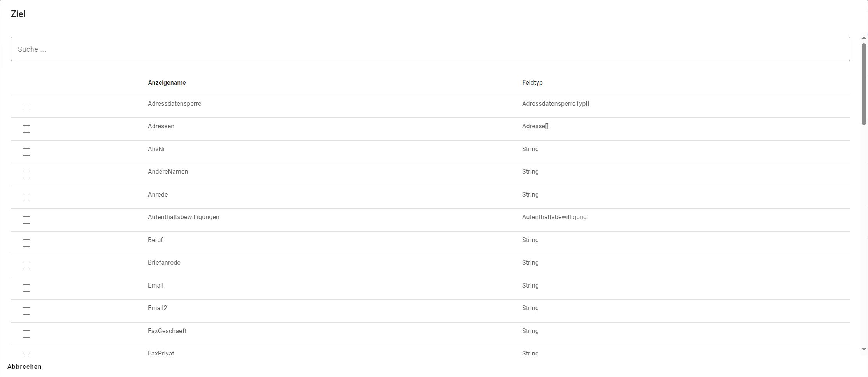Image resolution: width=868 pixels, height=377 pixels.
Task: Select the Adressen checkbox
Action: point(26,129)
